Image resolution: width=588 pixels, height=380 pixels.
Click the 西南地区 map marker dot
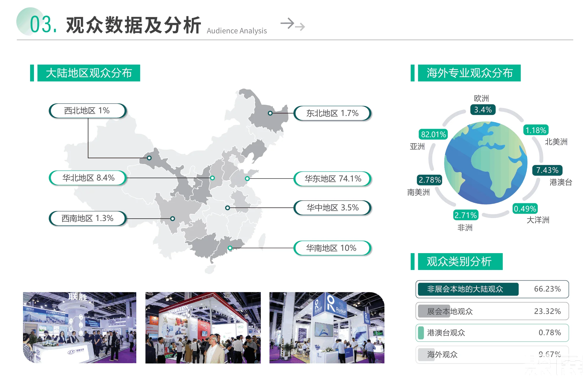(x=173, y=219)
